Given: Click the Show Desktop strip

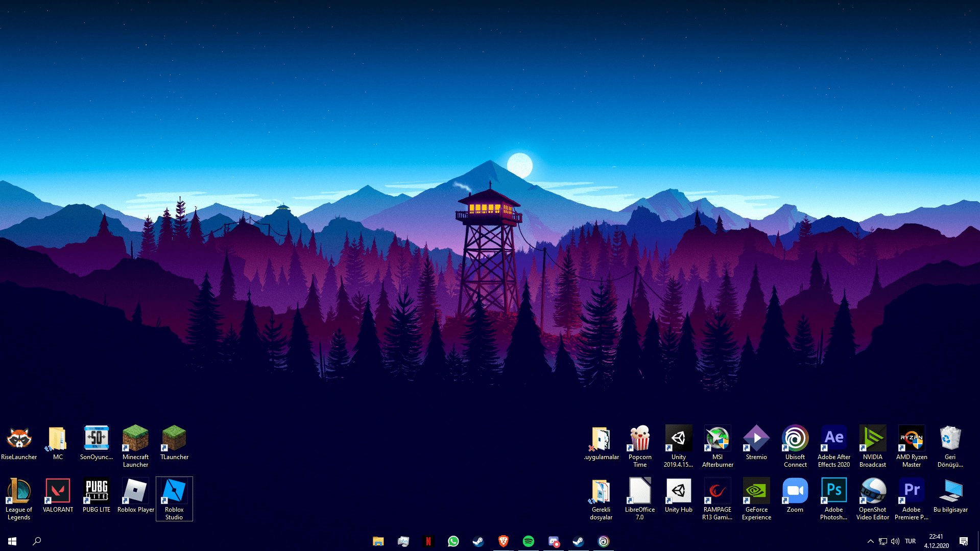Looking at the screenshot, I should (x=978, y=541).
